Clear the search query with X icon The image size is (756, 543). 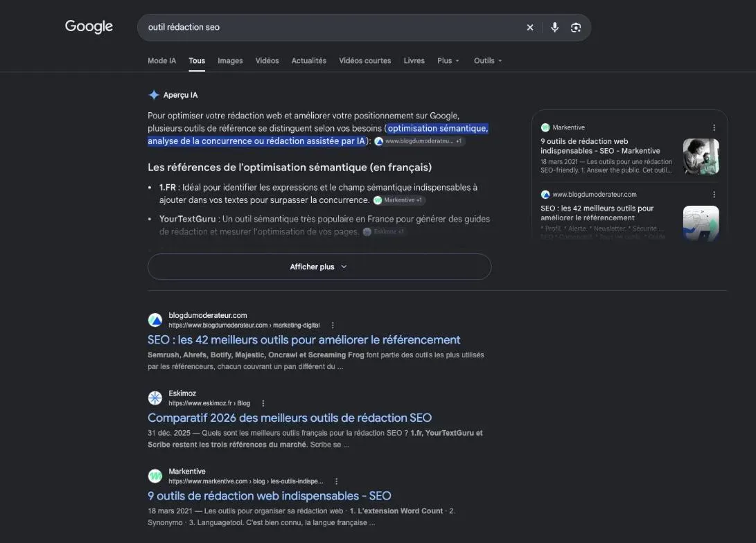point(530,28)
